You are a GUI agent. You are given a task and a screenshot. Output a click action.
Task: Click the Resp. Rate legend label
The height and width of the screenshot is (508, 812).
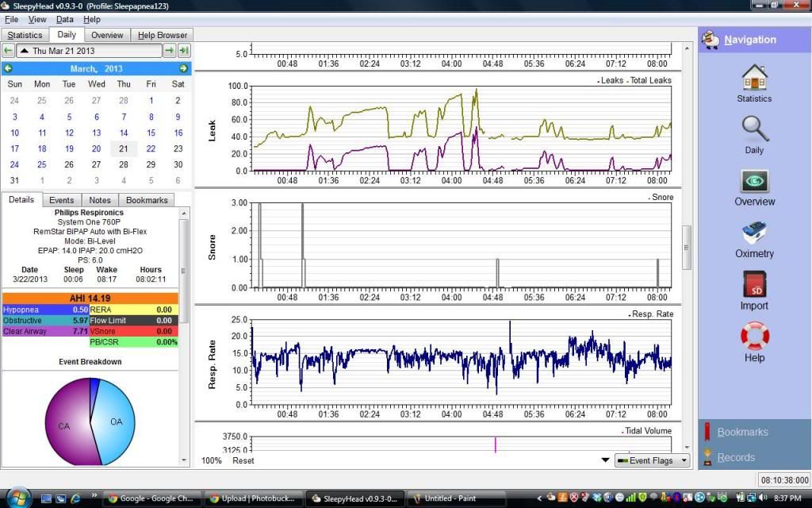[x=651, y=314]
